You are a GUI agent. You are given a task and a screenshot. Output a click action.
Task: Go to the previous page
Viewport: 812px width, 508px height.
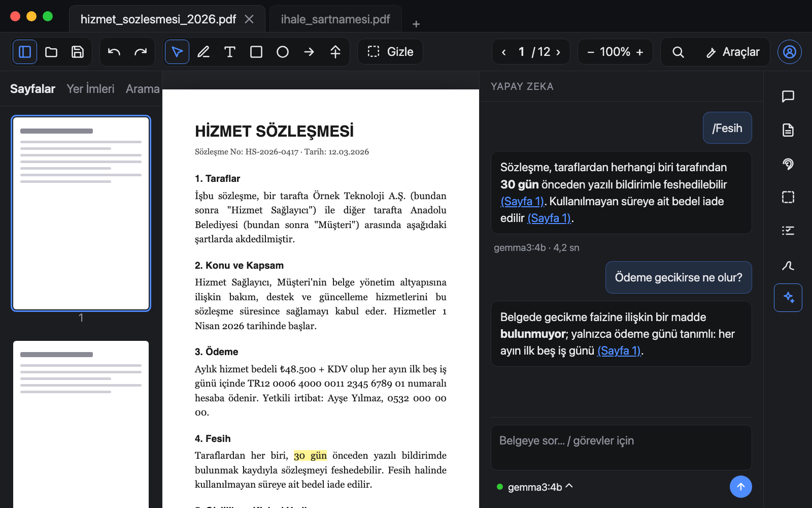coord(504,52)
